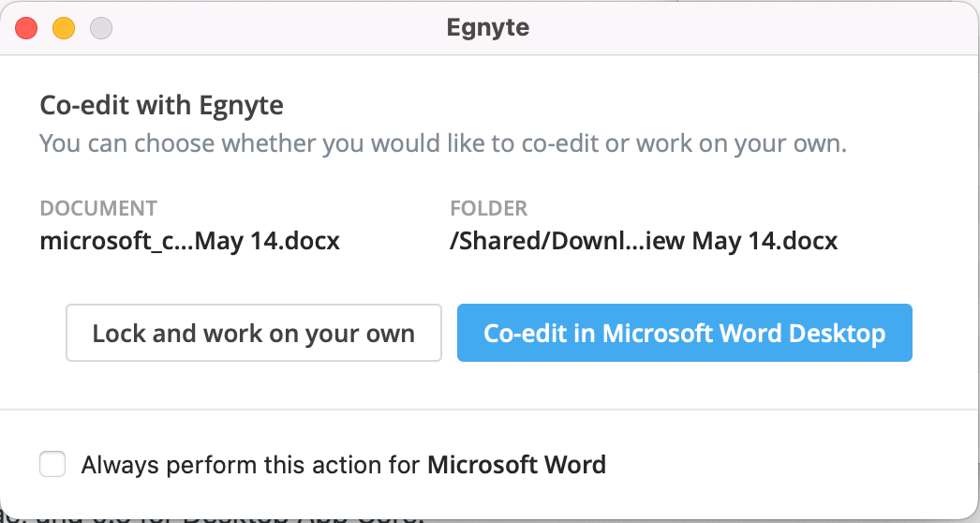Click the document name 'microsoft_c...May 14.docx'
This screenshot has height=523, width=980.
(x=190, y=241)
